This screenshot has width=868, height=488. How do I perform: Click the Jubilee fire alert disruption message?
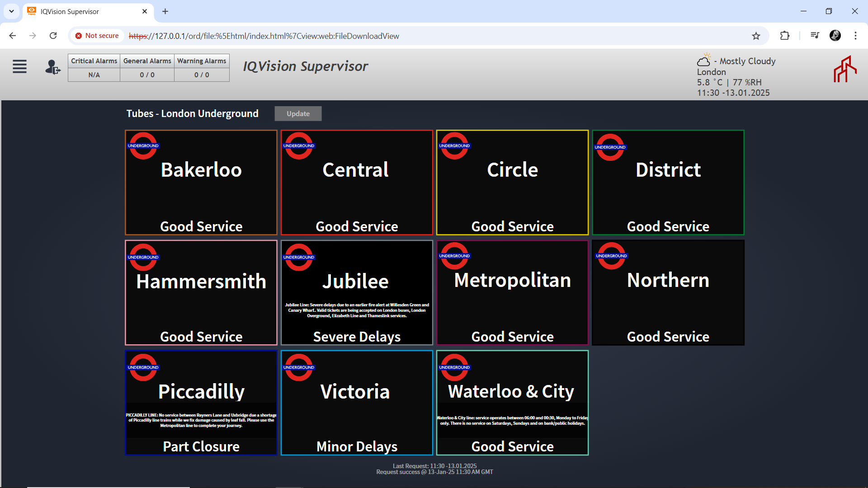(357, 310)
